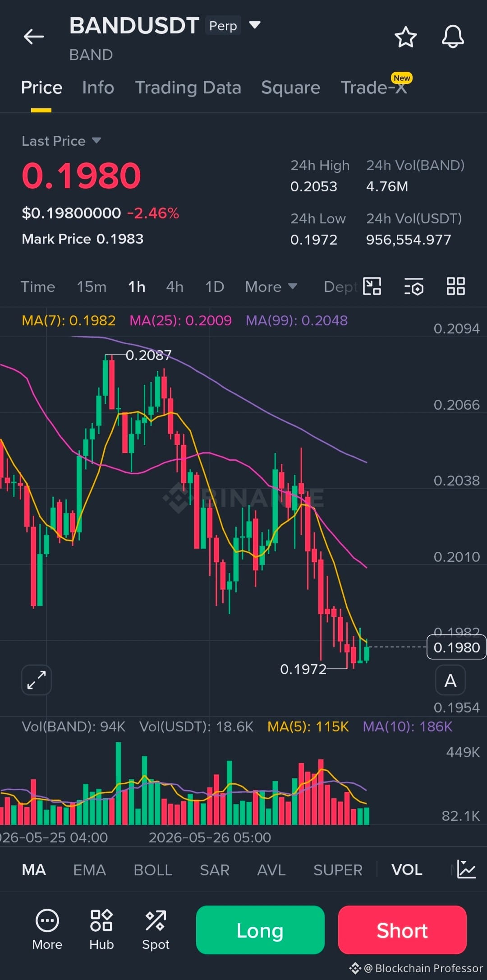Tap the 0.2087 high marker on chart

pos(148,356)
